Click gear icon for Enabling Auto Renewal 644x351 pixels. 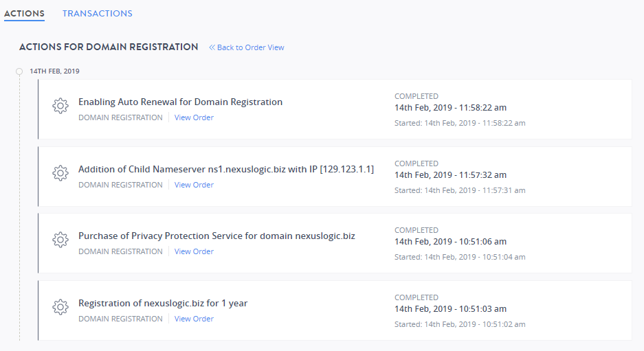click(x=60, y=106)
